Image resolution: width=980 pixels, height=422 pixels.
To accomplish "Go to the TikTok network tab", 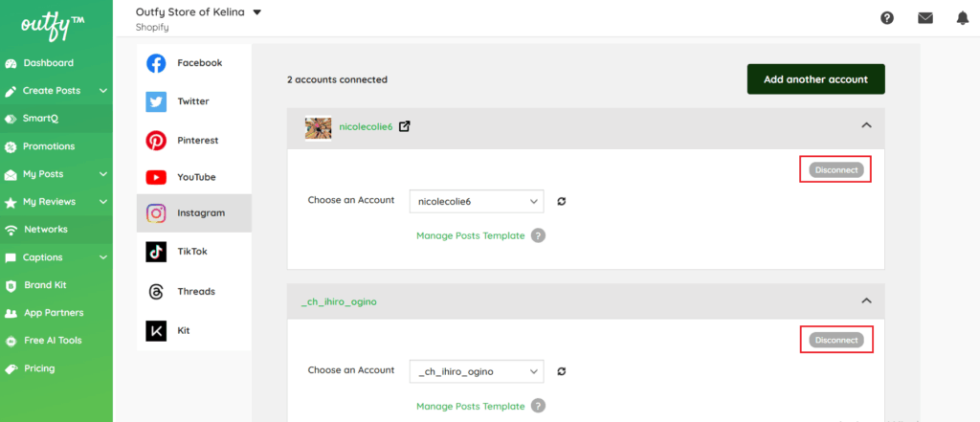I will pos(192,252).
